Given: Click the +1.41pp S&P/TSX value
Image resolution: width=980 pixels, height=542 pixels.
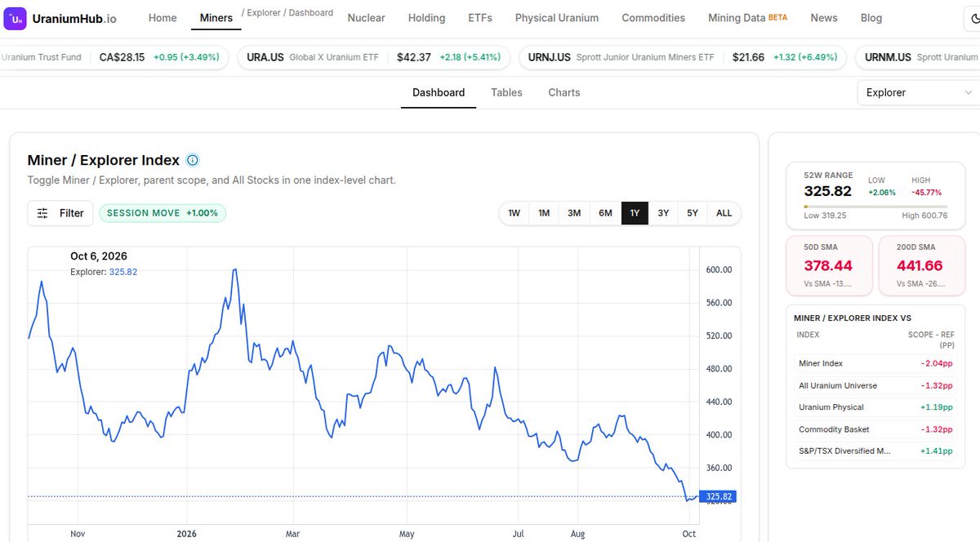Looking at the screenshot, I should coord(936,451).
